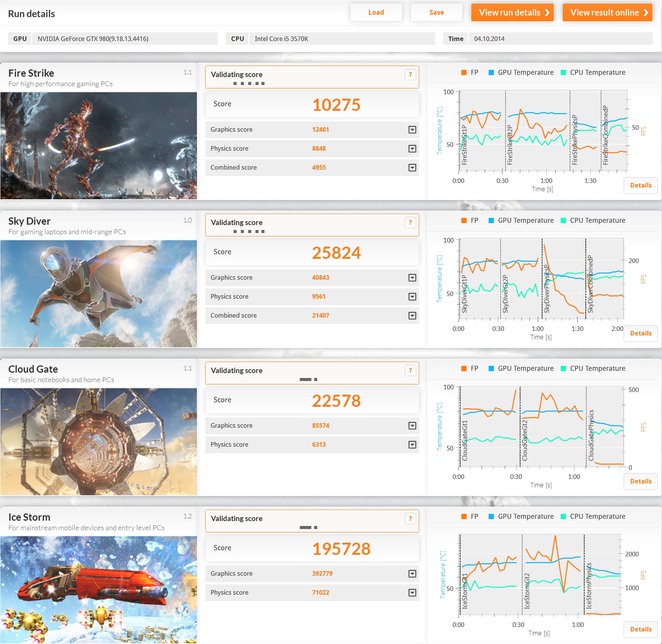Image resolution: width=662 pixels, height=644 pixels.
Task: Open View run details
Action: click(512, 13)
